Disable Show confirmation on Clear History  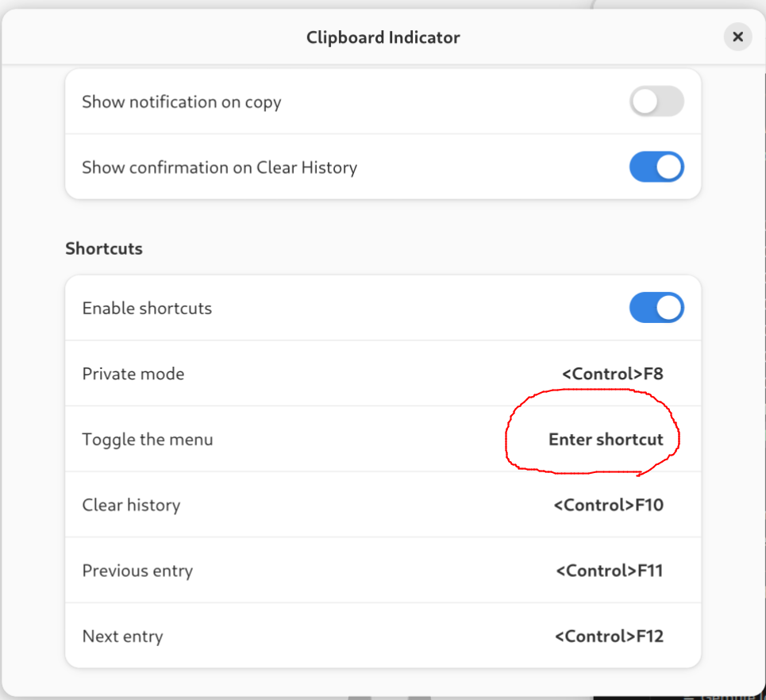[656, 167]
